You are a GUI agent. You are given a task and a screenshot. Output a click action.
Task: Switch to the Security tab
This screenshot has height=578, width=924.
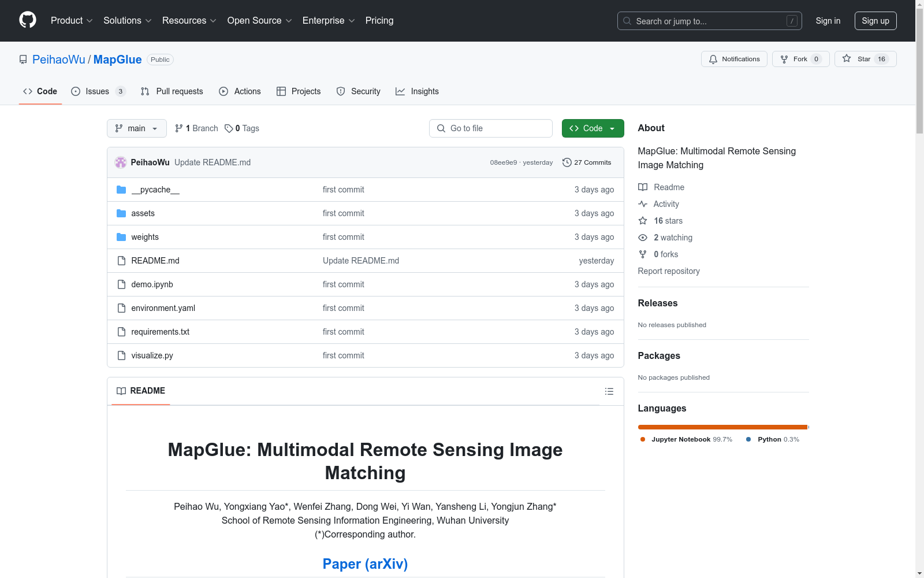358,91
